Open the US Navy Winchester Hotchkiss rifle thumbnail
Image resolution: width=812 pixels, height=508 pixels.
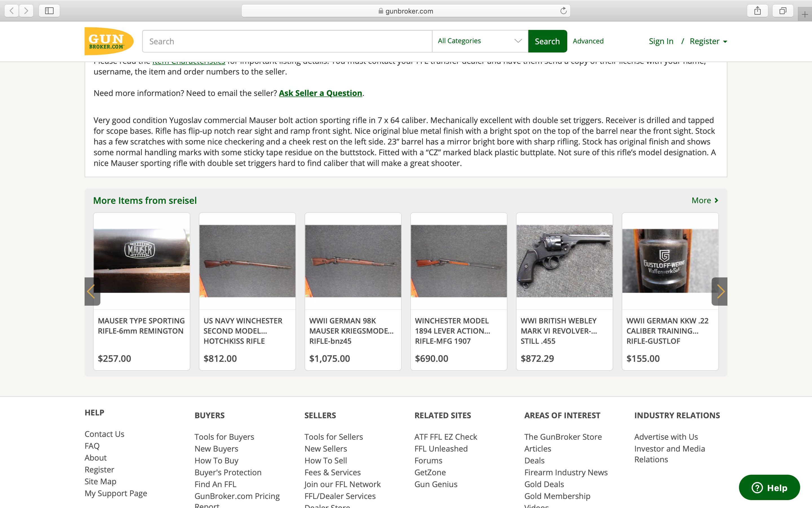[x=247, y=261]
